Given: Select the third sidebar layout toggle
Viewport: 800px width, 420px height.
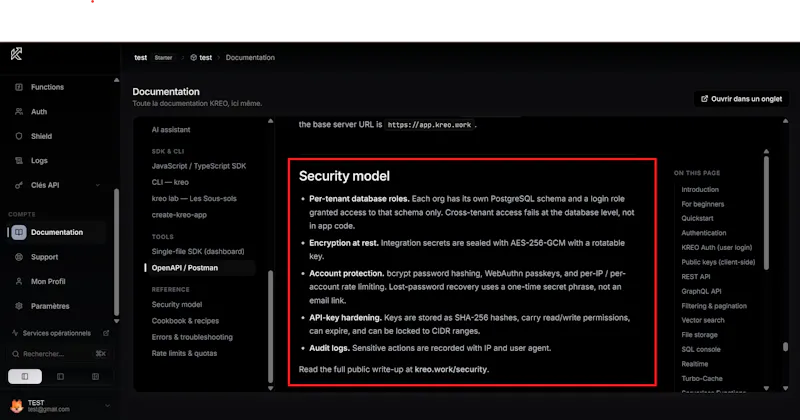Looking at the screenshot, I should coord(95,377).
